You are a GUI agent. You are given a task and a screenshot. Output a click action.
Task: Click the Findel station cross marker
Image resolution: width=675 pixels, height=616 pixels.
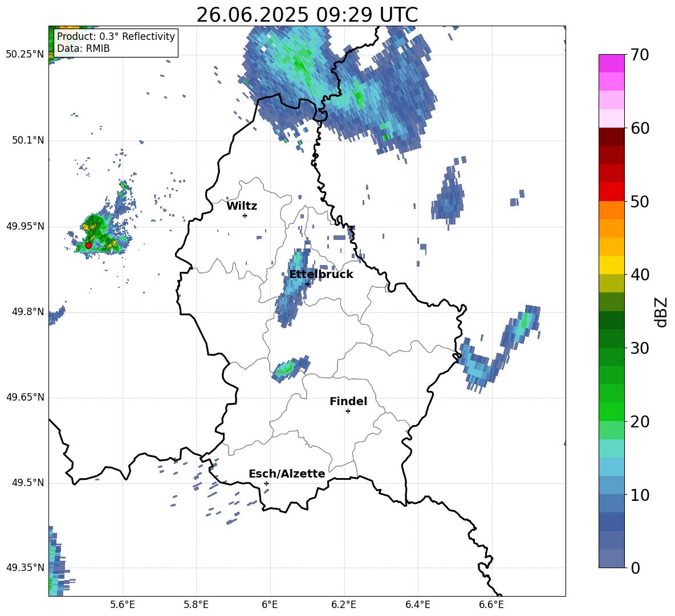pyautogui.click(x=348, y=411)
